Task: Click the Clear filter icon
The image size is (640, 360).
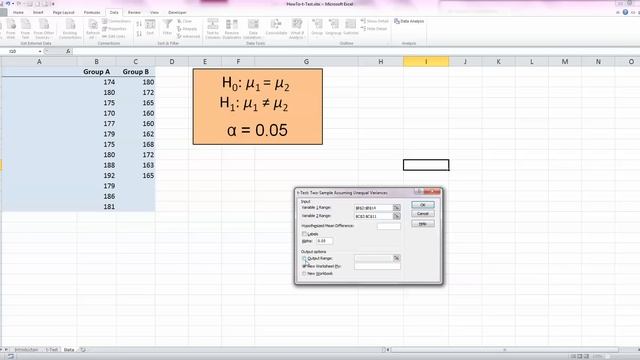Action: tap(184, 21)
